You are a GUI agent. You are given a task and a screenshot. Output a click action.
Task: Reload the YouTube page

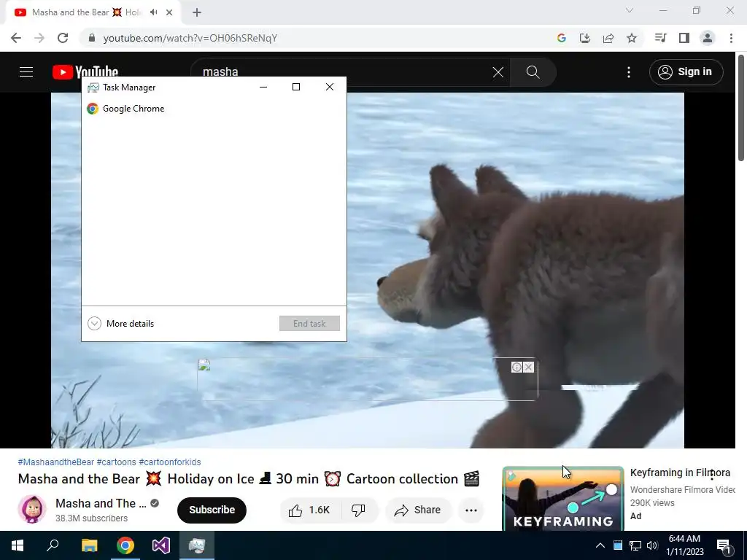pyautogui.click(x=63, y=38)
